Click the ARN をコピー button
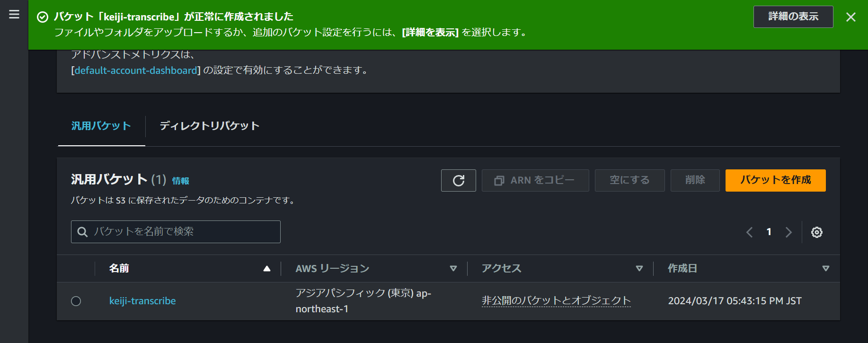The image size is (868, 343). (x=535, y=180)
